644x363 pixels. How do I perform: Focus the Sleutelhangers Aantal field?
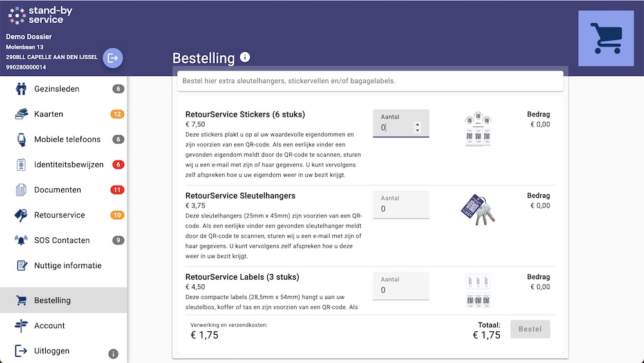(x=401, y=205)
